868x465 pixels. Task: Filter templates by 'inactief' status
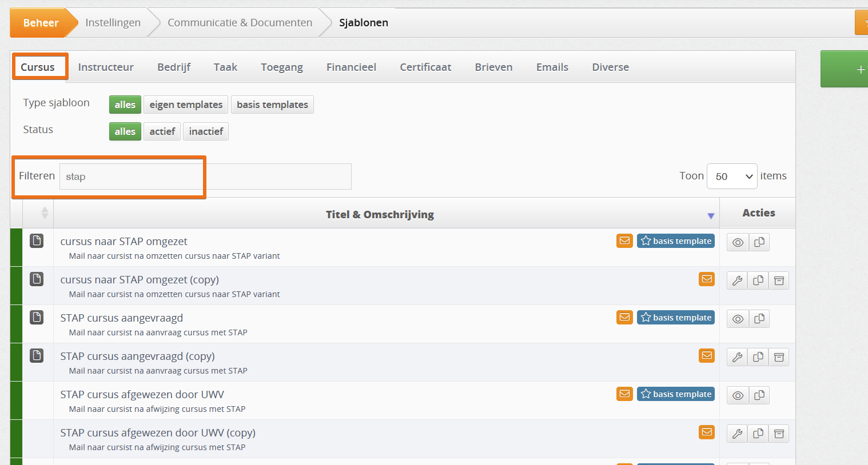206,131
